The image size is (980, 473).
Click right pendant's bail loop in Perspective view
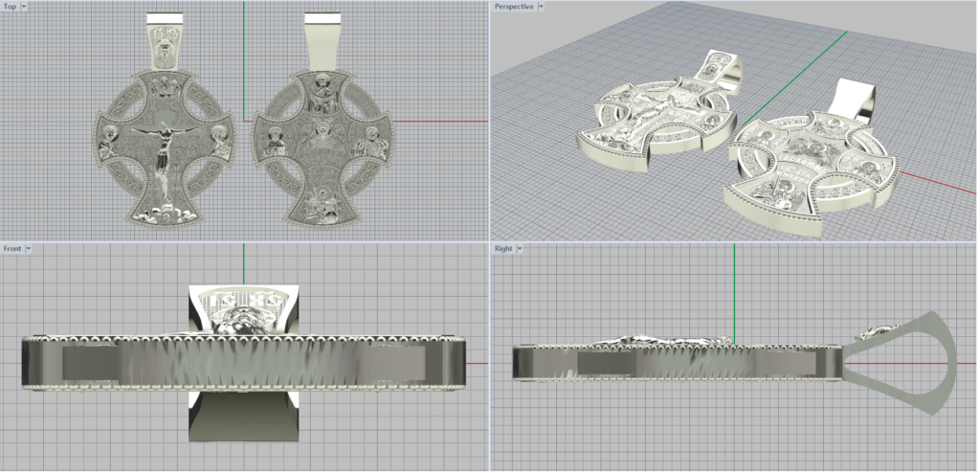(857, 98)
